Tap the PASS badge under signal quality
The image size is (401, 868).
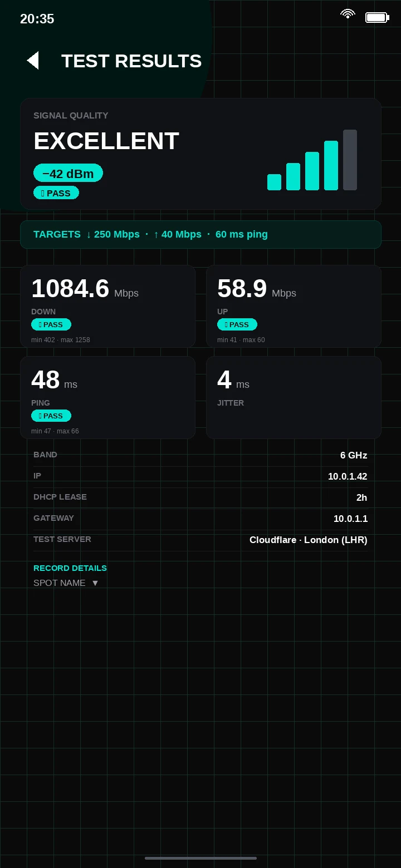click(56, 193)
